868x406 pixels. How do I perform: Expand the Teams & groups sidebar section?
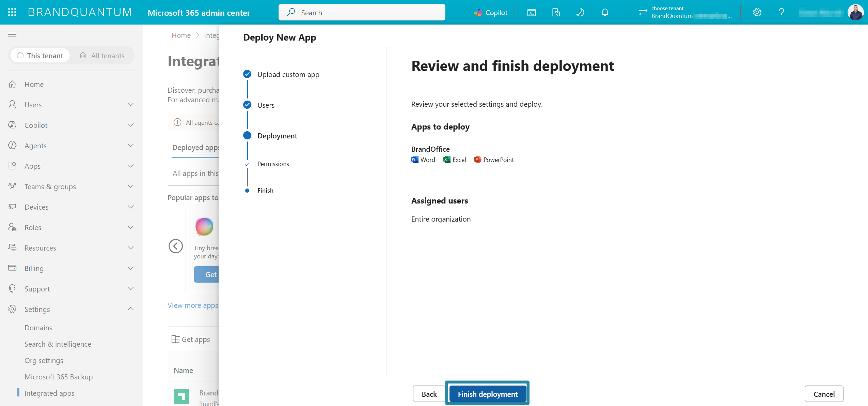(x=130, y=186)
